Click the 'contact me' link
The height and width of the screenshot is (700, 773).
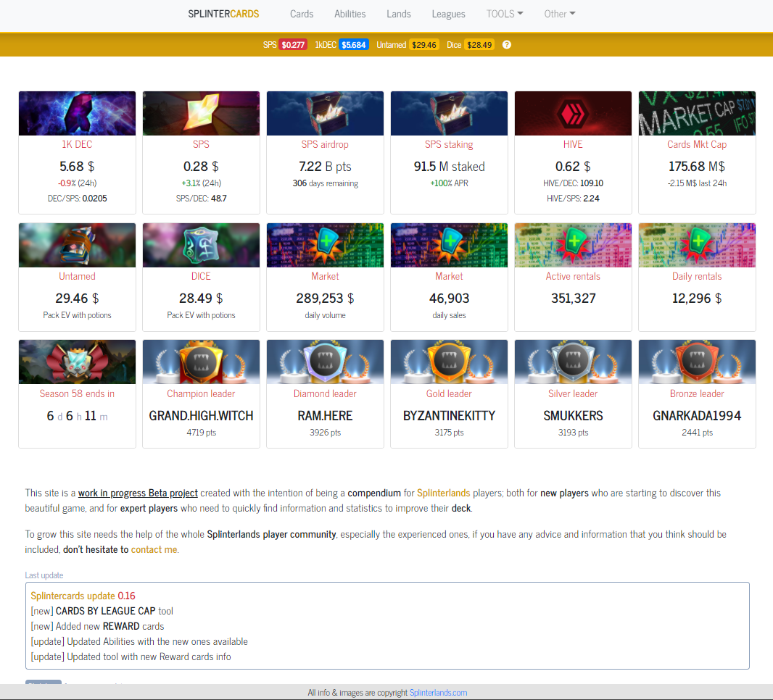pyautogui.click(x=154, y=550)
